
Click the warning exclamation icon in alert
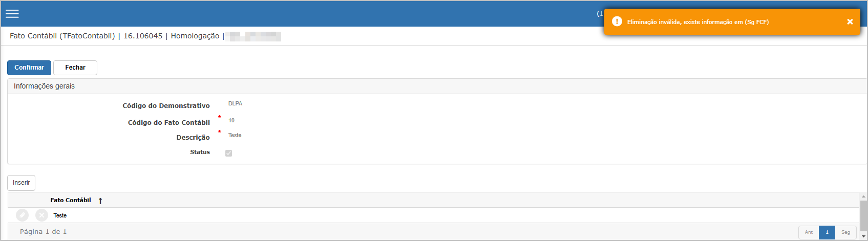(x=617, y=21)
